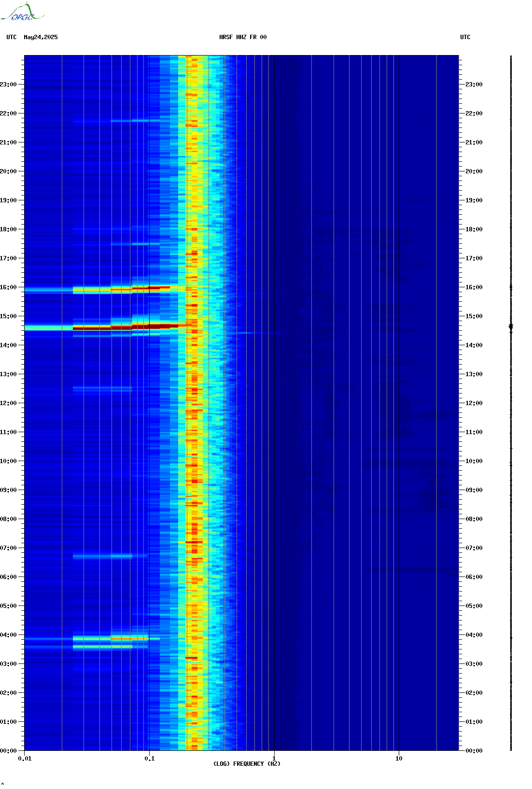Click the 16:00 label on left axis

(x=8, y=287)
